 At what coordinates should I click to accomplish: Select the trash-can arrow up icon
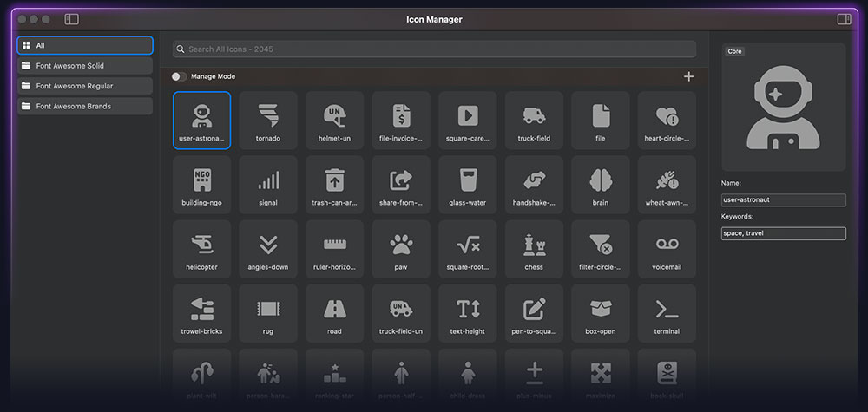pos(334,185)
